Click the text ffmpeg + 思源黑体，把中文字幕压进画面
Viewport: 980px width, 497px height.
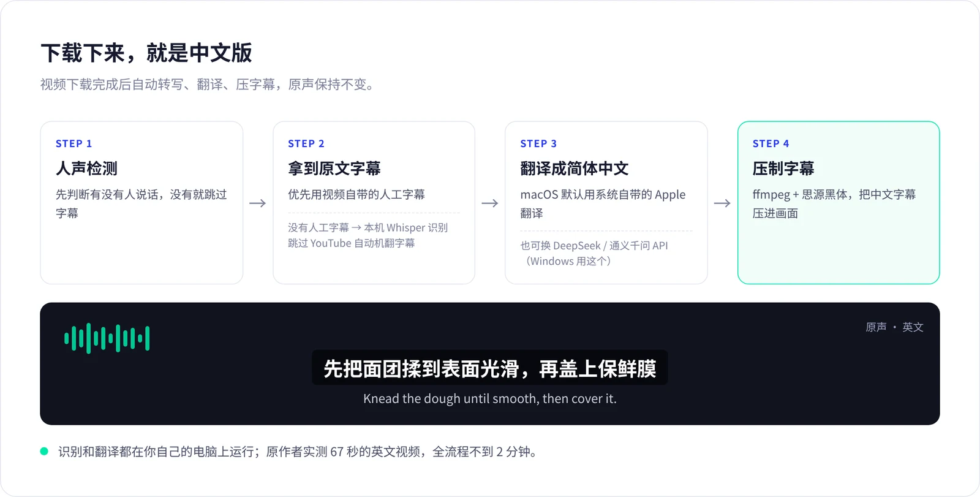pos(834,203)
